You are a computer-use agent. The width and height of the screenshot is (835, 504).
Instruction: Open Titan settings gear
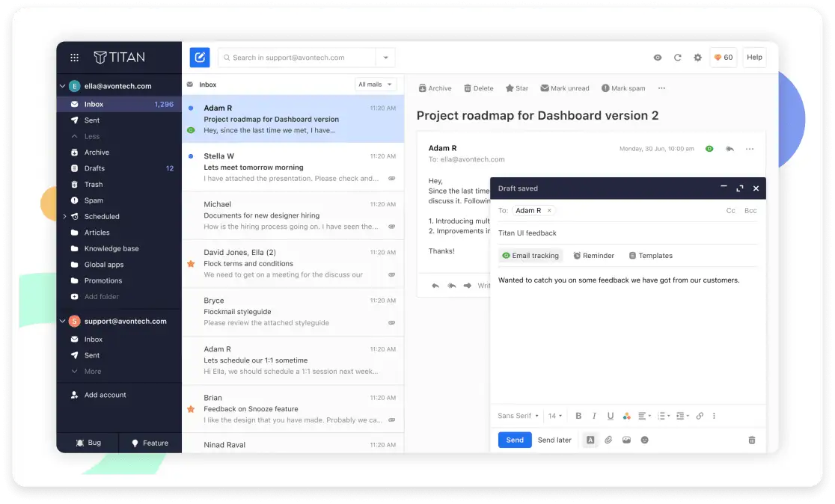coord(697,58)
